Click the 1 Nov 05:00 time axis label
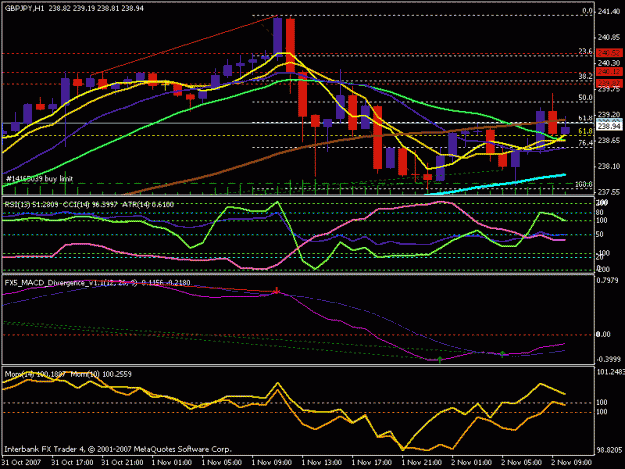Viewport: 625px width, 469px height. coord(222,463)
